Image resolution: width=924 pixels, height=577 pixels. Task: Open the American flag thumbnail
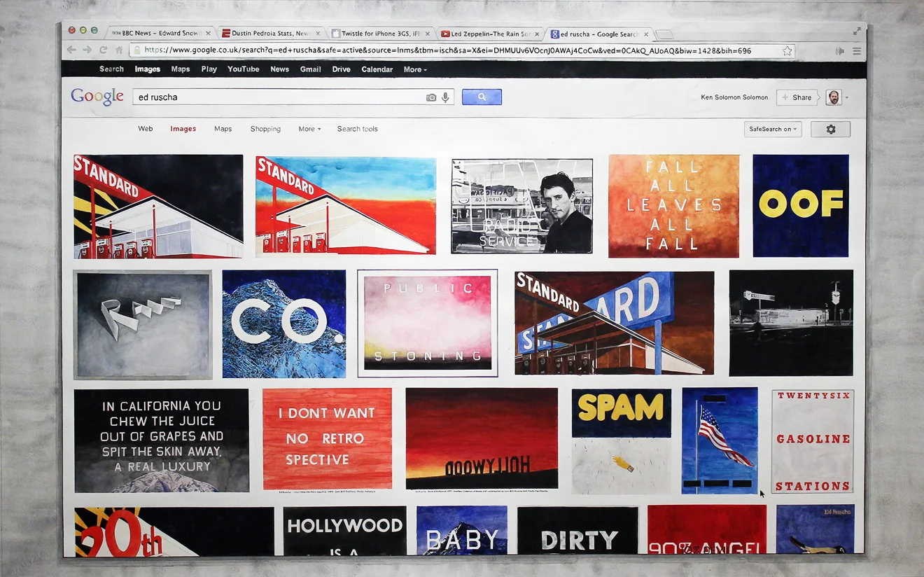tap(720, 440)
